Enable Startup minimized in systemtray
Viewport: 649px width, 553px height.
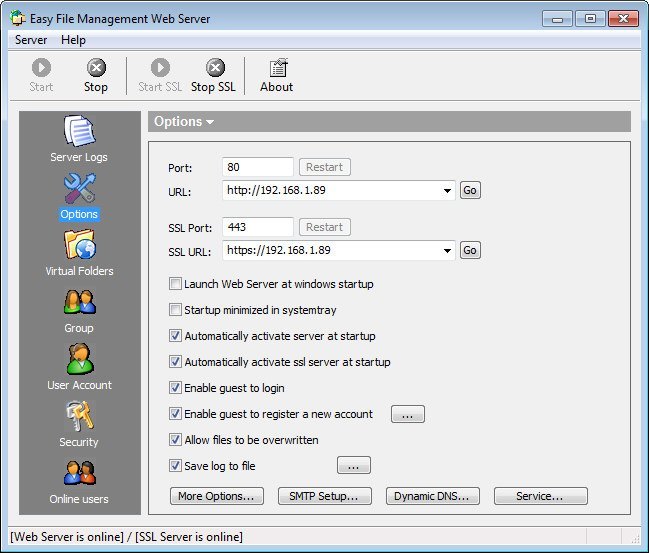(x=175, y=310)
